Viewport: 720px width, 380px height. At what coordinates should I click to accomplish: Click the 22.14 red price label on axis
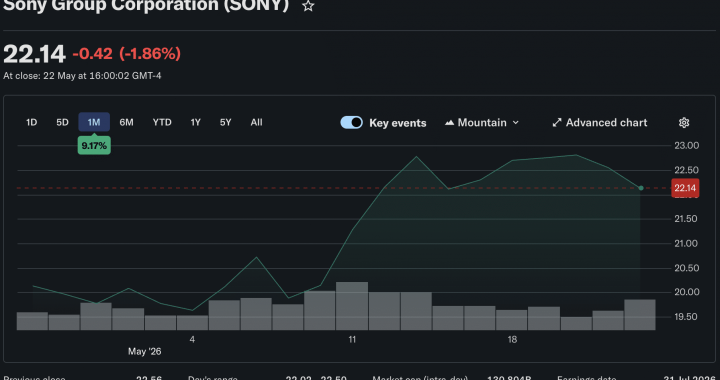point(685,188)
